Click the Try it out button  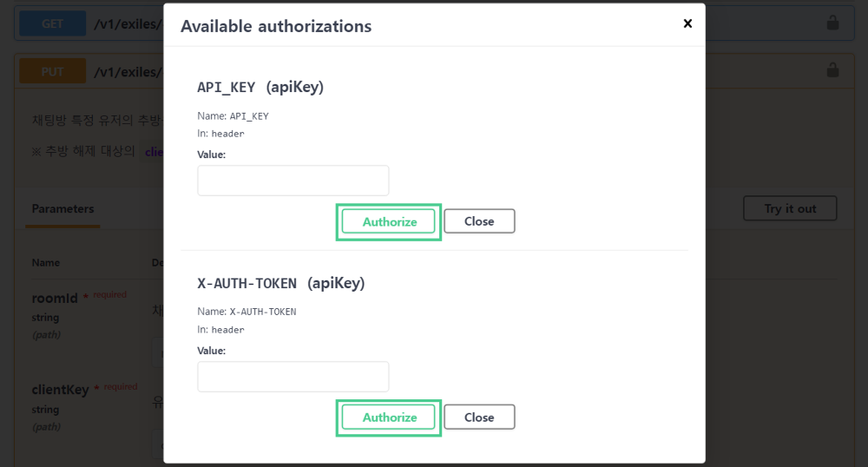(x=790, y=208)
